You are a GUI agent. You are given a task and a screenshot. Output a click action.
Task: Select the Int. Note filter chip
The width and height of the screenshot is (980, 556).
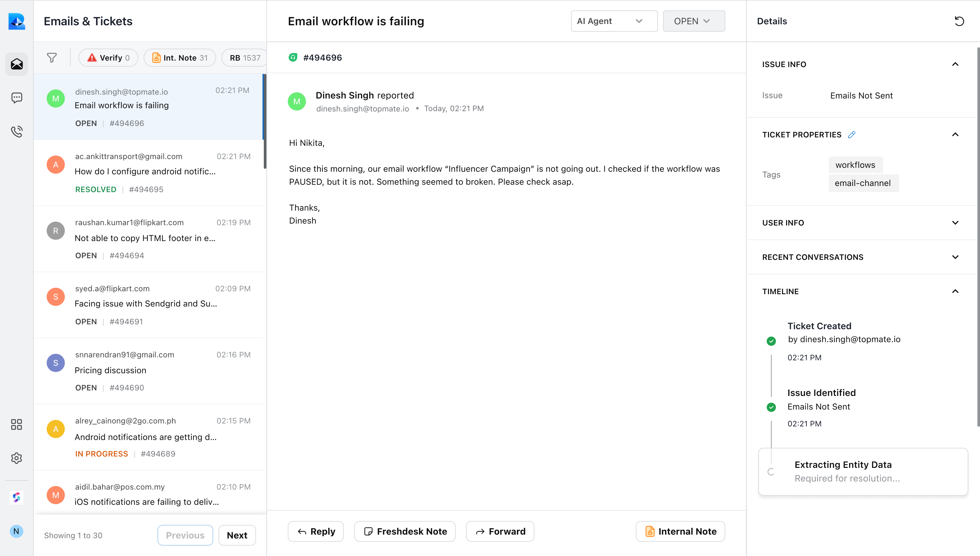tap(180, 58)
